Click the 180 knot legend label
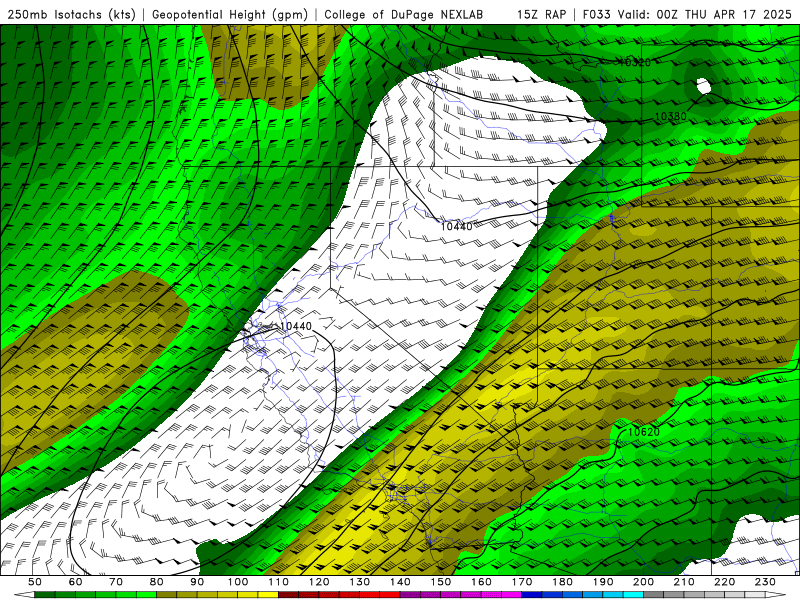The width and height of the screenshot is (800, 600). 562,582
